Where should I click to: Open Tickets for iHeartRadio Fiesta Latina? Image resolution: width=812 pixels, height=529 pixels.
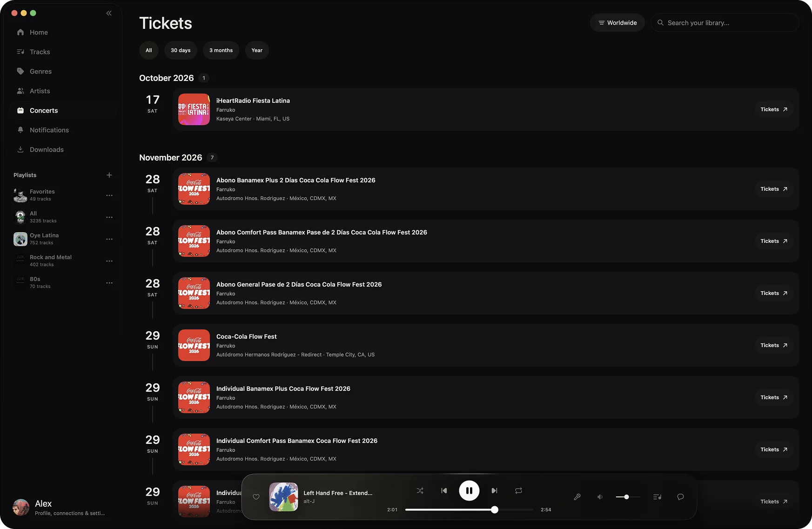pos(774,109)
